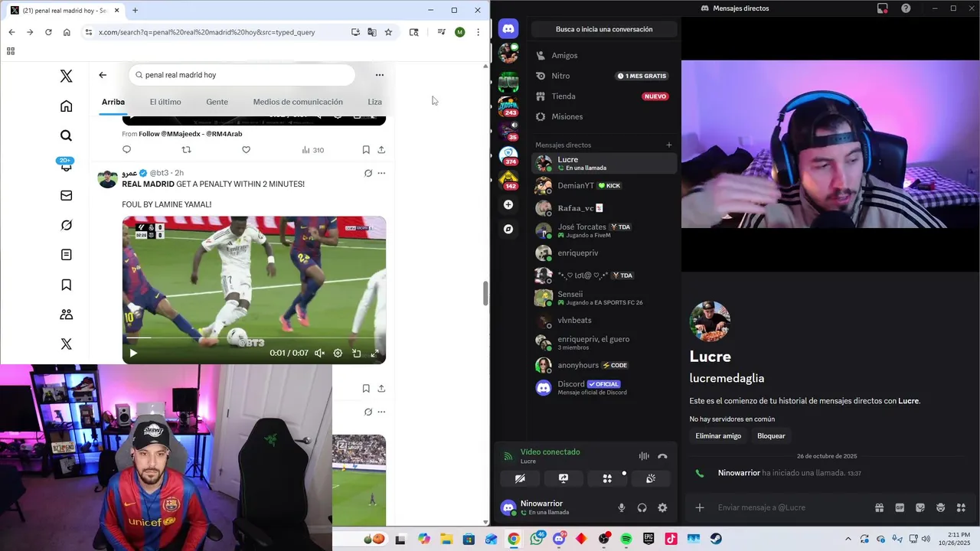Open GIF picker in message box
The image size is (980, 551).
coord(900,507)
